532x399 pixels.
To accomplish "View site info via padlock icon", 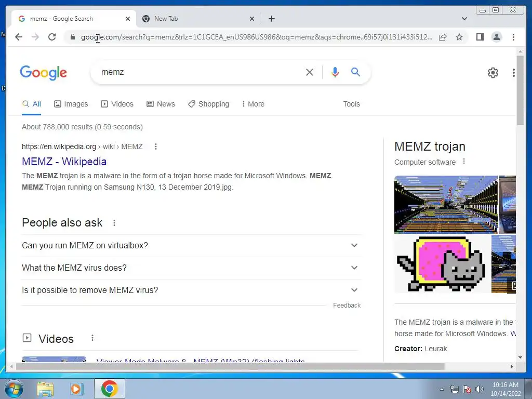I will tap(72, 37).
